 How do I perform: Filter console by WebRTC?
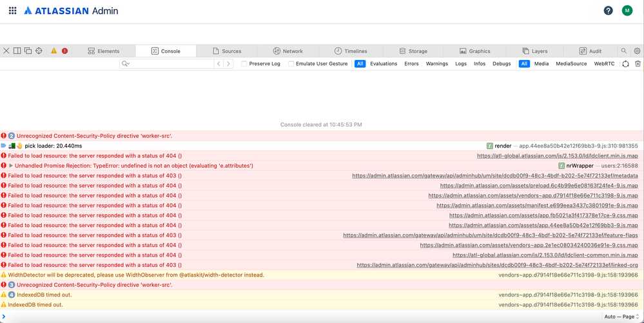[604, 64]
